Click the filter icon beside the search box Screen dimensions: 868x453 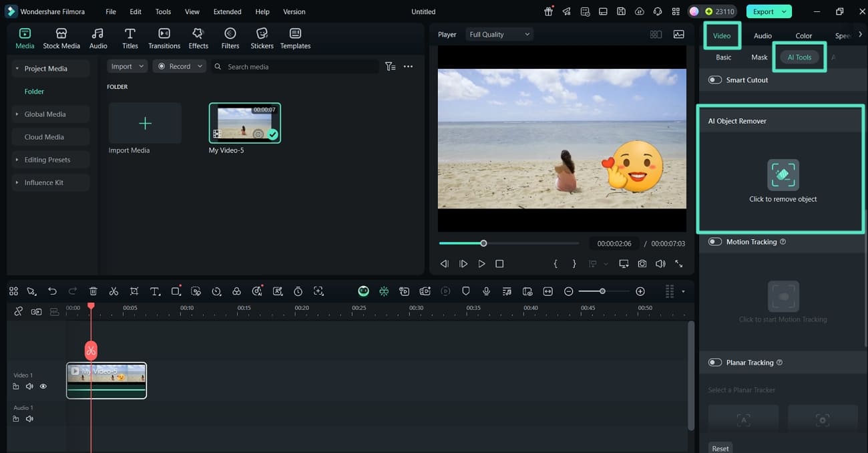click(x=391, y=67)
